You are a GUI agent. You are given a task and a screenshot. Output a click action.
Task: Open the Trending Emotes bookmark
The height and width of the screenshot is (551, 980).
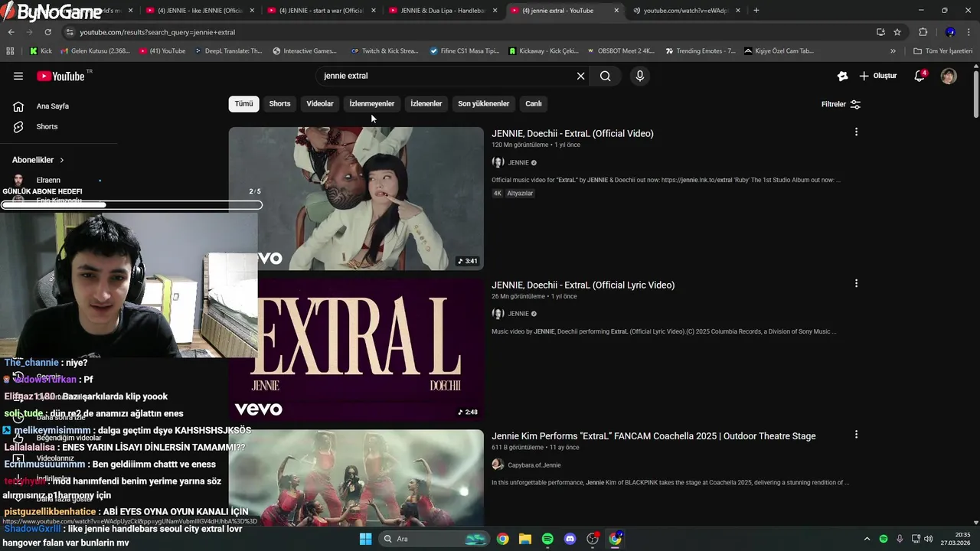(700, 51)
